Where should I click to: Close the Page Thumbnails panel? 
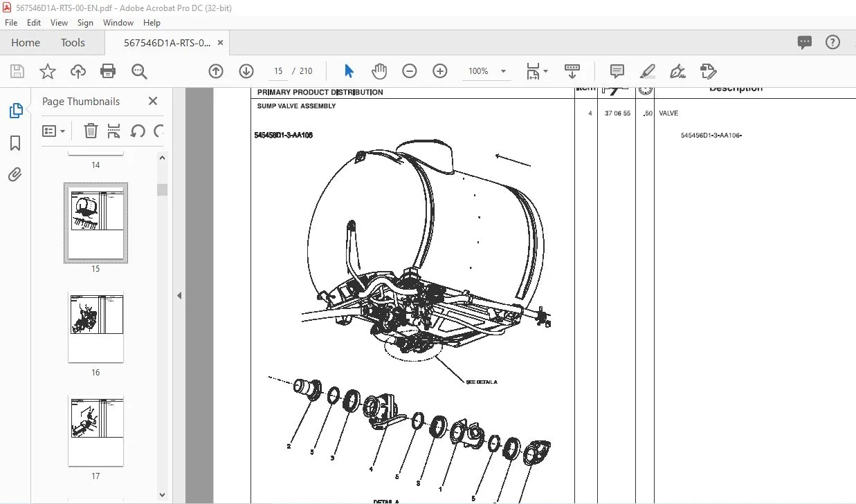point(153,101)
